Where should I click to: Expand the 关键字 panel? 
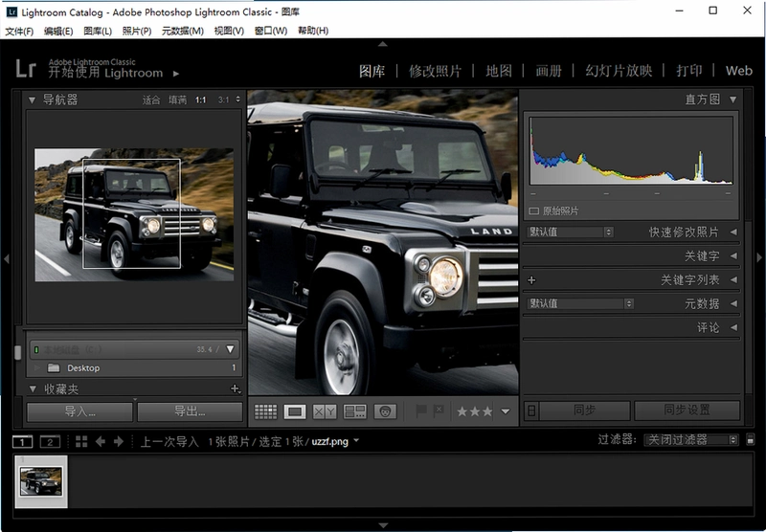point(733,255)
